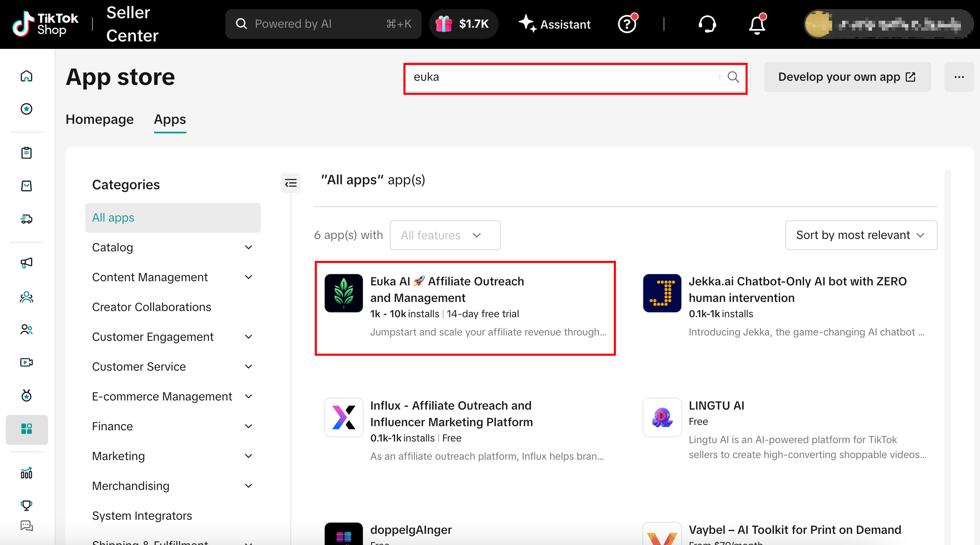Image resolution: width=980 pixels, height=545 pixels.
Task: Select the System Integrators category
Action: (142, 516)
